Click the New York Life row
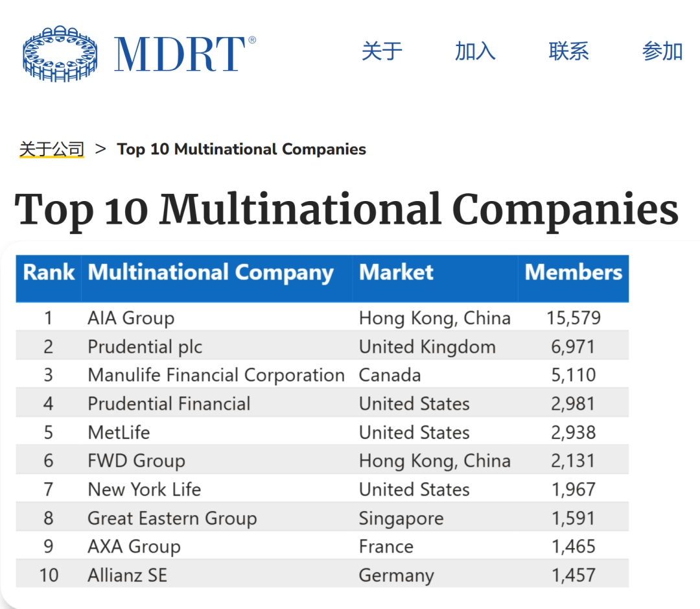 click(144, 490)
